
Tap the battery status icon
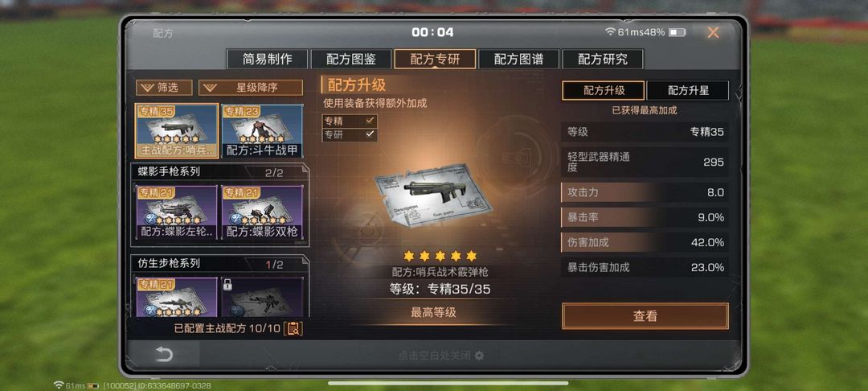click(x=677, y=33)
